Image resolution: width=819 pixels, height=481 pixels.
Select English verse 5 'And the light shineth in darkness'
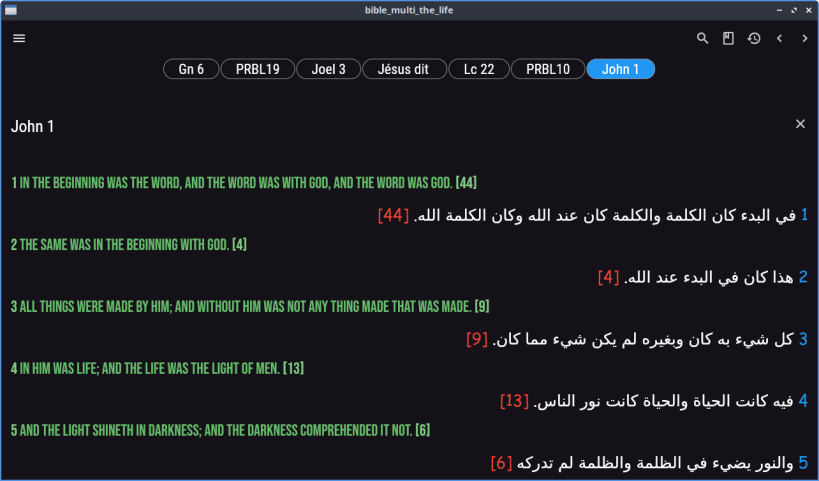click(220, 430)
